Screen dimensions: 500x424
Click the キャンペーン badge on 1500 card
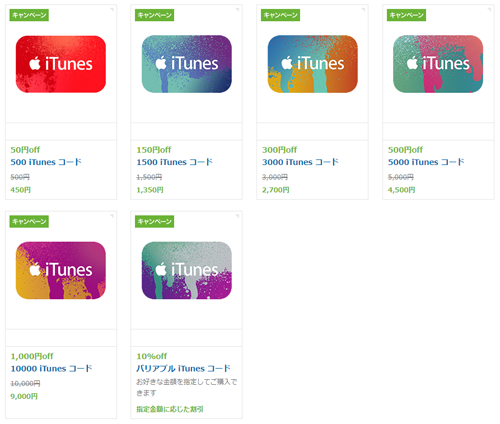(154, 15)
